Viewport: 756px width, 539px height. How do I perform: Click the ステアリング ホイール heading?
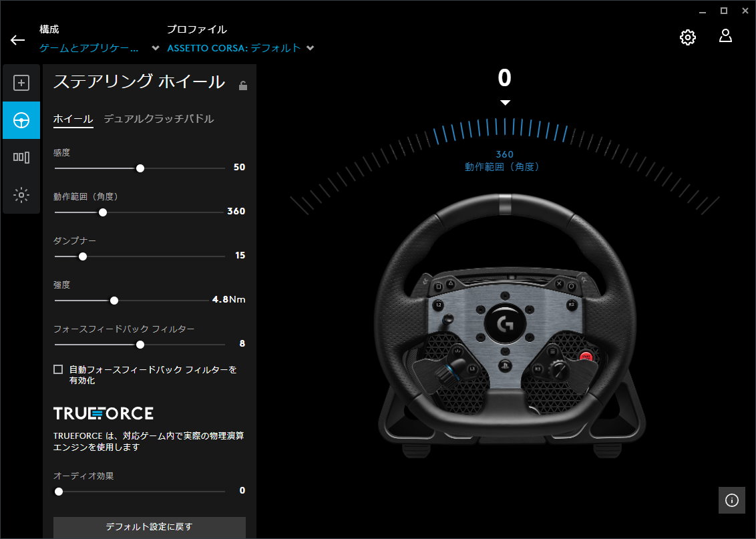coord(139,81)
